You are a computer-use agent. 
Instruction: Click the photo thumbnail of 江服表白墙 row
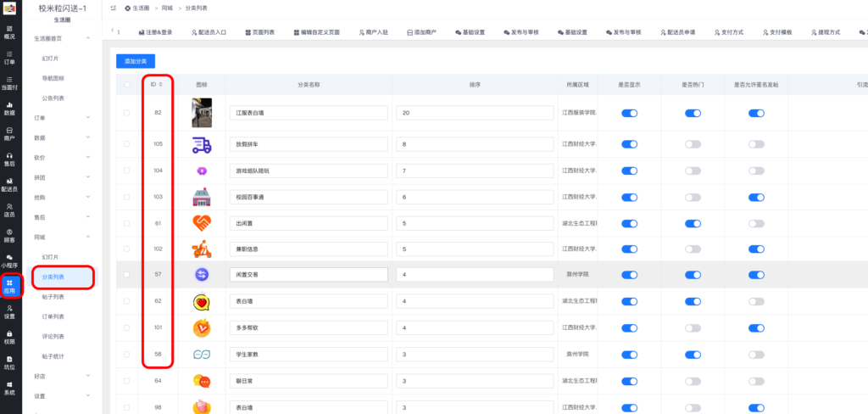(x=202, y=113)
